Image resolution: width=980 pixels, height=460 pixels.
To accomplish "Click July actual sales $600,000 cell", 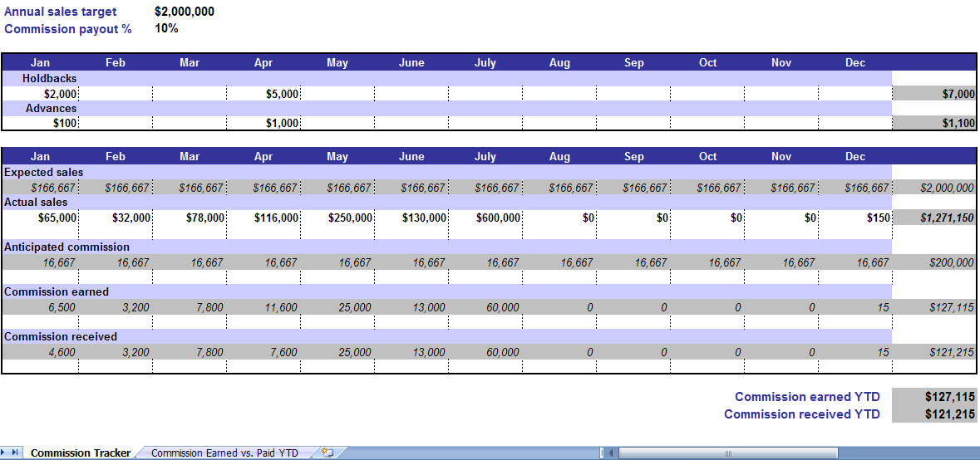I will tap(485, 218).
